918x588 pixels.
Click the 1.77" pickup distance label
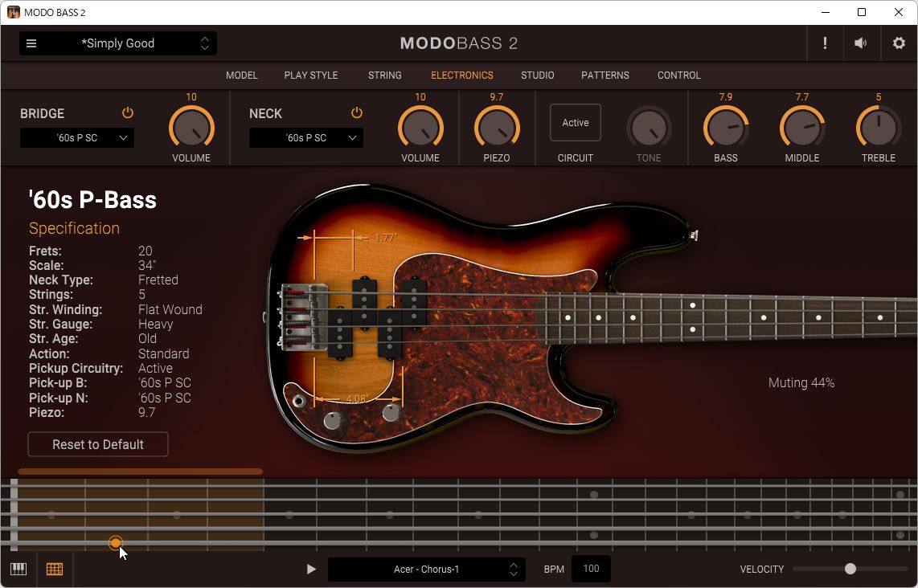[x=385, y=238]
